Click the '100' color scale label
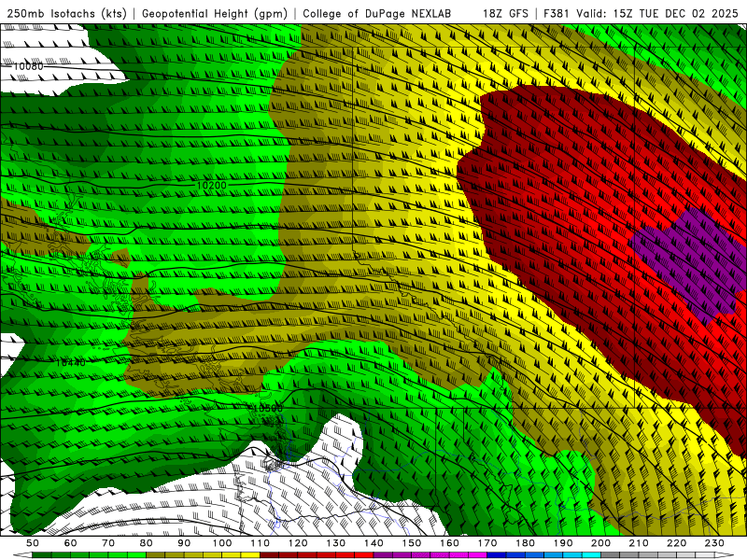The image size is (747, 560). 222,543
